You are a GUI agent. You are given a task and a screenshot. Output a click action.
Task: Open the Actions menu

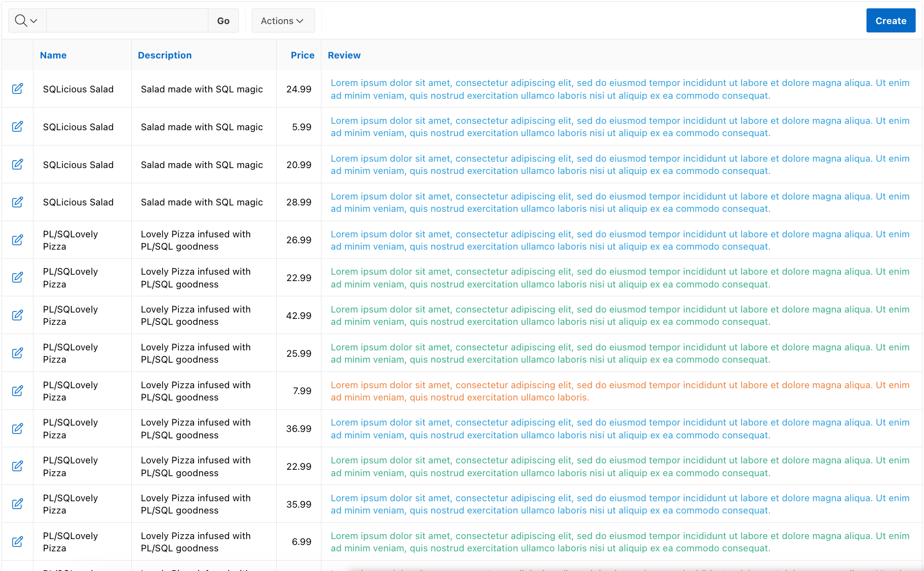283,20
